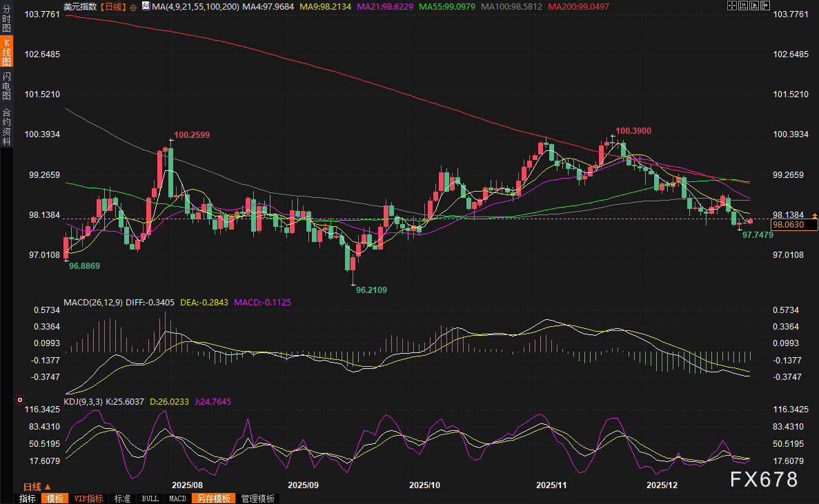This screenshot has width=819, height=504.
Task: Click the orange circle icon beside 日线
Action: point(133,8)
